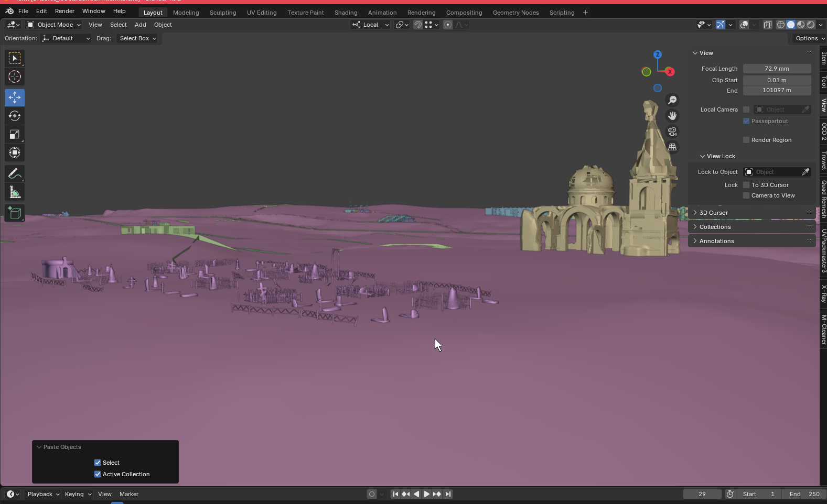Select the Move tool in toolbar

point(15,97)
